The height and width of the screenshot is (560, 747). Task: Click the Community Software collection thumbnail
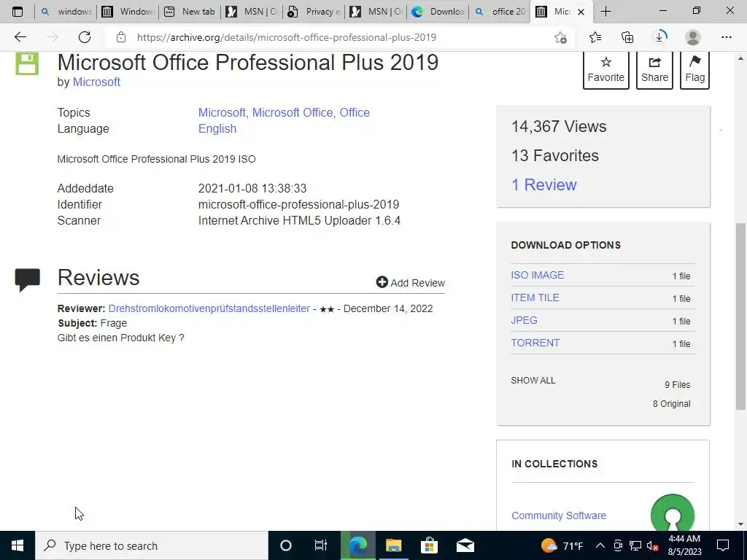672,513
